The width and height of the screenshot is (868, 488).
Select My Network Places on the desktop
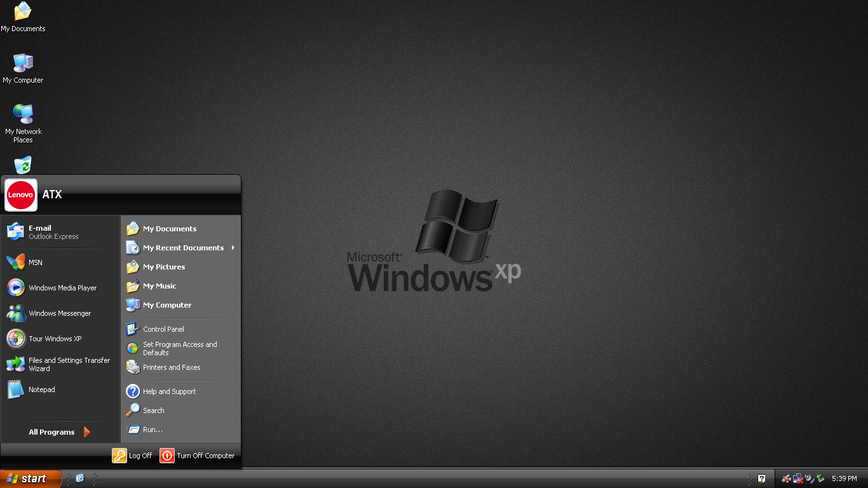[x=23, y=123]
